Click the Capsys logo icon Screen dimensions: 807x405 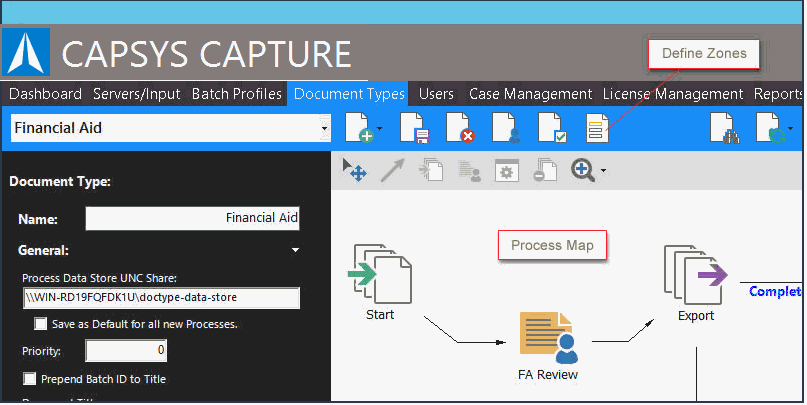click(x=26, y=52)
